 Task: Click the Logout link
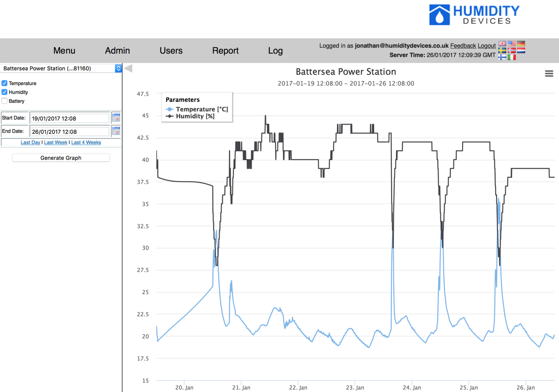click(487, 46)
